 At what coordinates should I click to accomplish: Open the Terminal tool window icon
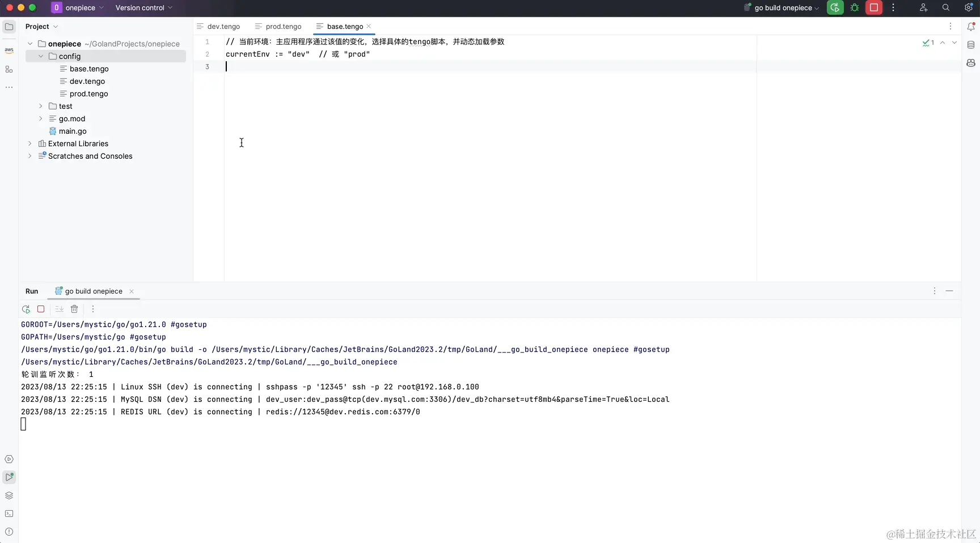coord(9,514)
